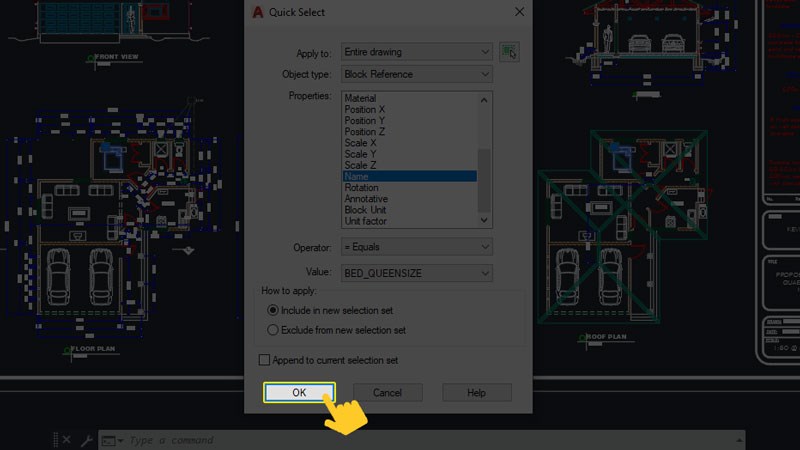Click the AutoCAD logo in dialog title
The image size is (800, 450).
[258, 12]
